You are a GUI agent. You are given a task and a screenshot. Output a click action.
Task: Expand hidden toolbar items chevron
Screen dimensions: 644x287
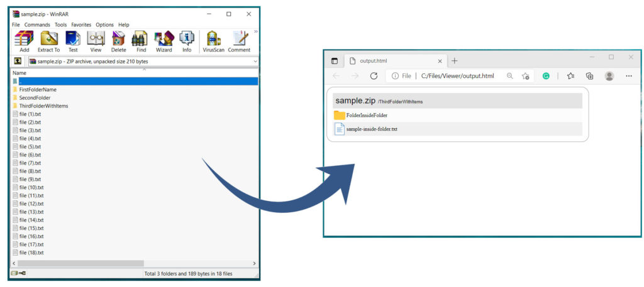tap(255, 31)
